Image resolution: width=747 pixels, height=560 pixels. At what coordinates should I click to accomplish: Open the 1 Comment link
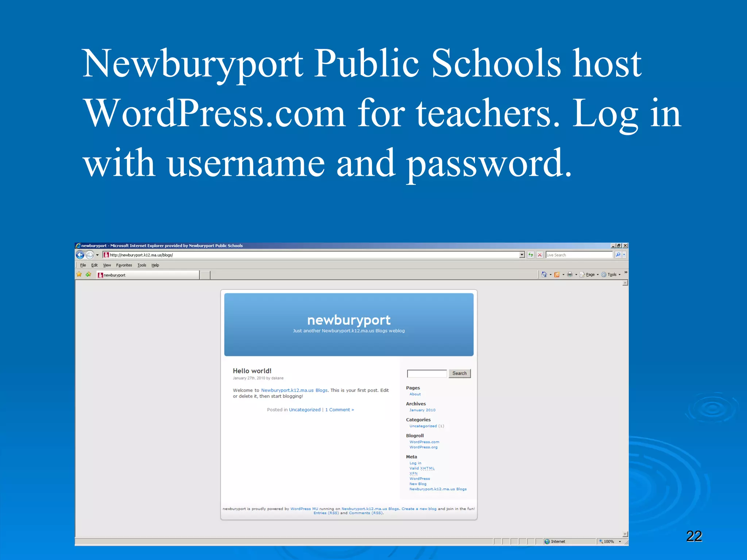pos(340,410)
